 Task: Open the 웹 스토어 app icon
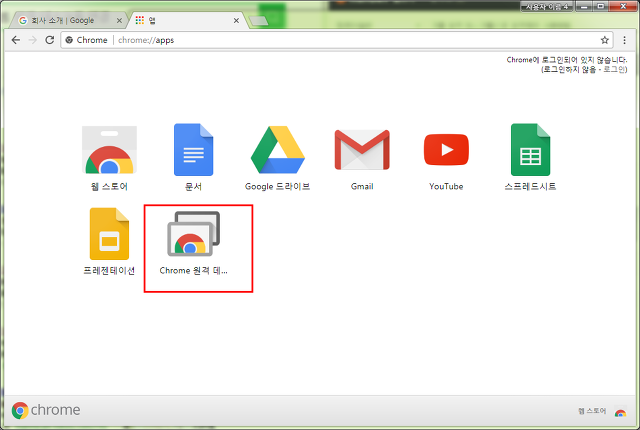(109, 150)
